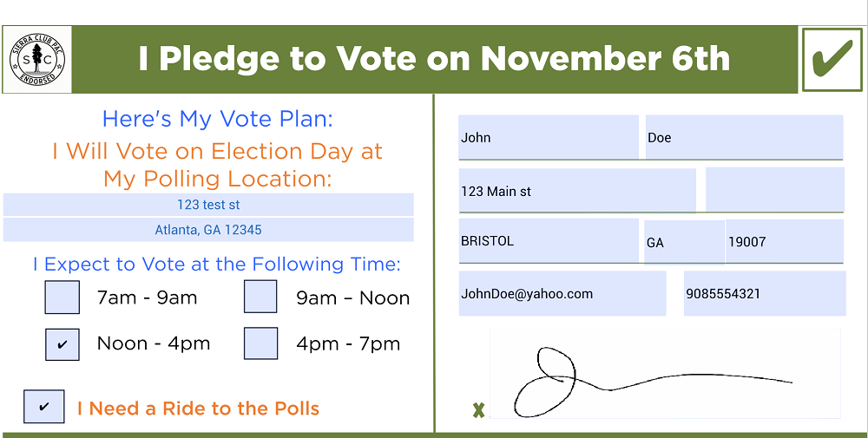The image size is (868, 438).
Task: Check the 7am - 9am time box
Action: [62, 297]
